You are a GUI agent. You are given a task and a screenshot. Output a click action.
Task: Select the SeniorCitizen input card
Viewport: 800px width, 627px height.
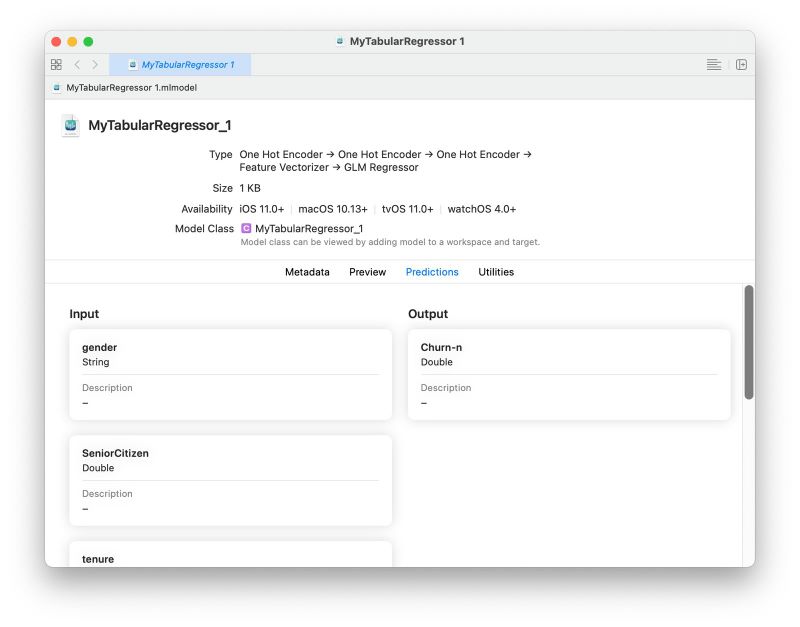[231, 481]
